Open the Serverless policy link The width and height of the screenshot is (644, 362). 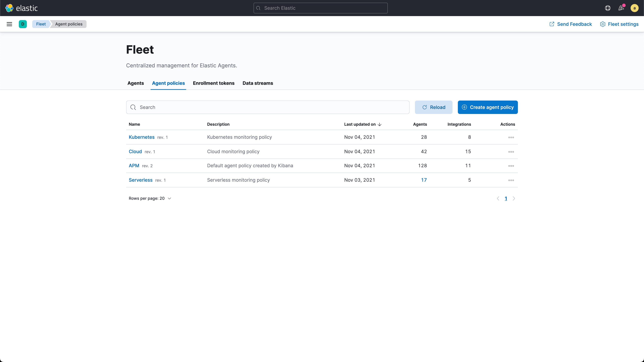click(141, 180)
